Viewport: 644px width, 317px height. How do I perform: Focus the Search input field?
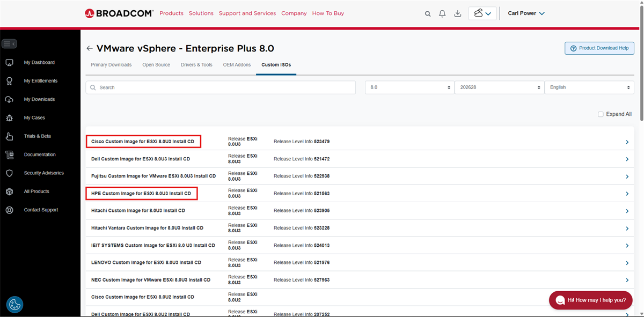pyautogui.click(x=221, y=87)
